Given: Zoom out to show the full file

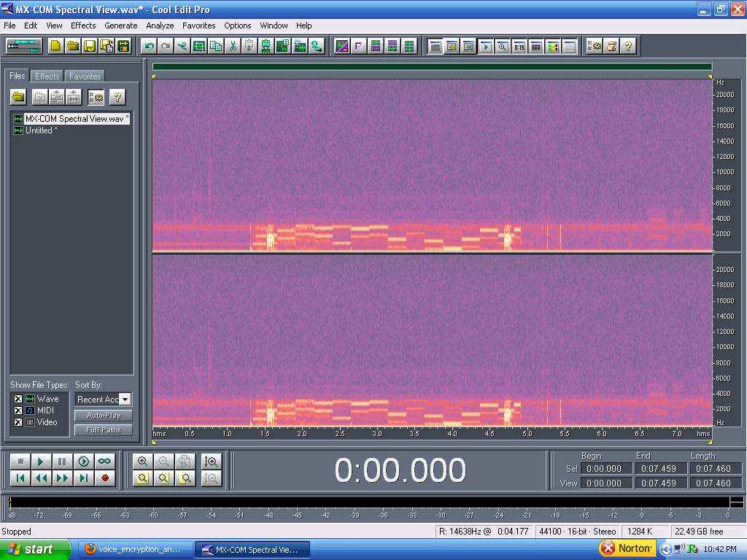Looking at the screenshot, I should point(185,461).
